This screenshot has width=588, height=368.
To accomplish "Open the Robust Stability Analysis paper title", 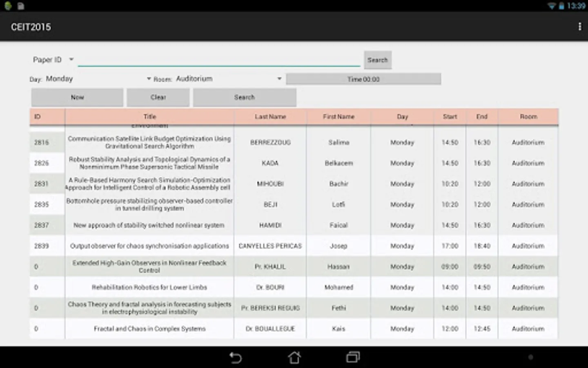I will coord(149,163).
